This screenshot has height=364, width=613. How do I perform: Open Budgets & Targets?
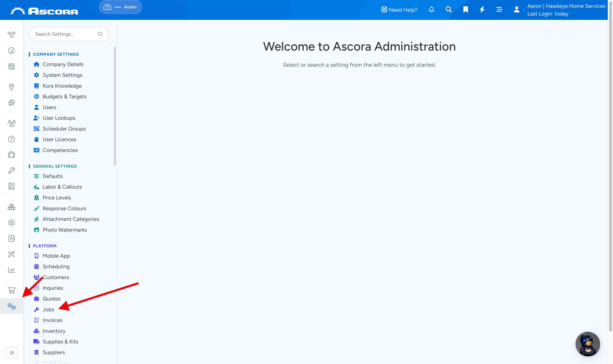pyautogui.click(x=65, y=96)
